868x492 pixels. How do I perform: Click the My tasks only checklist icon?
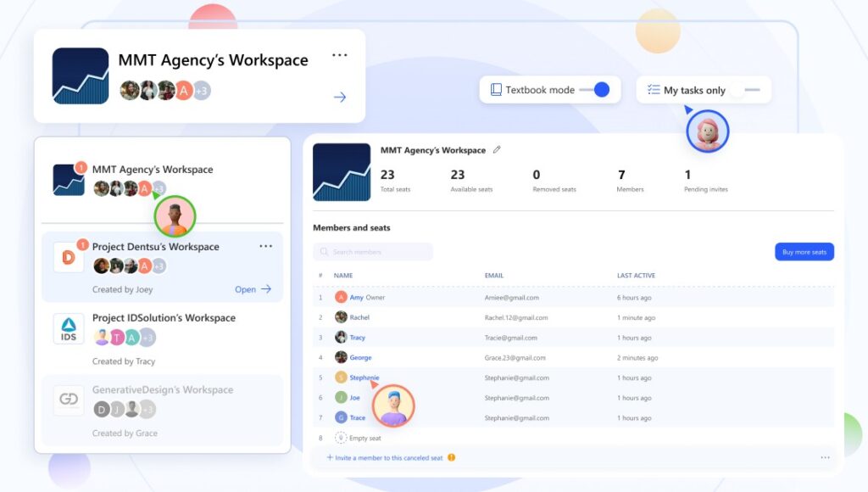click(x=652, y=88)
